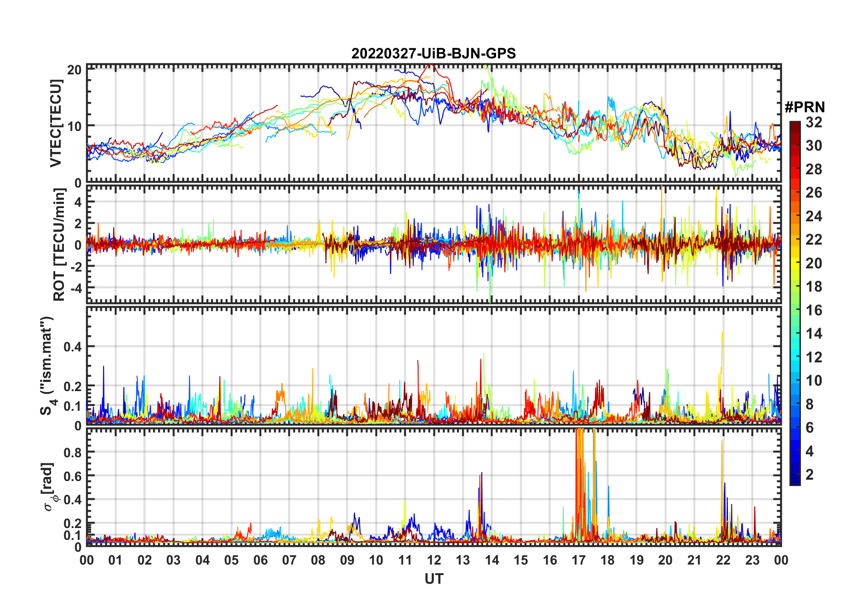Click the S4 ("ism.mat") axis label
This screenshot has width=868, height=607.
(x=47, y=366)
